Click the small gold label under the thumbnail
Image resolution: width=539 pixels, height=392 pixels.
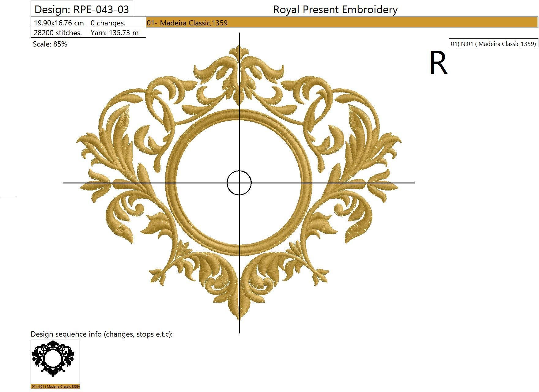point(55,386)
